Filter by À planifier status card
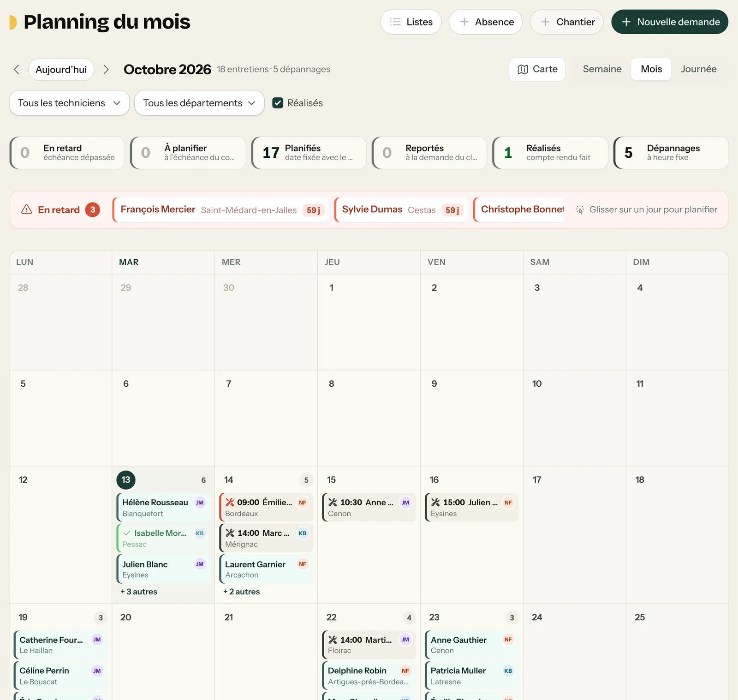 click(x=188, y=153)
